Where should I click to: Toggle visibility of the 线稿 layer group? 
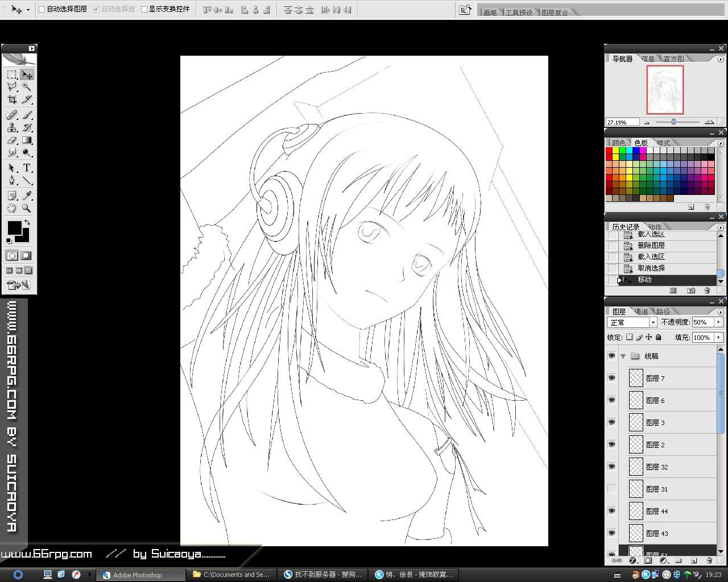[x=612, y=356]
